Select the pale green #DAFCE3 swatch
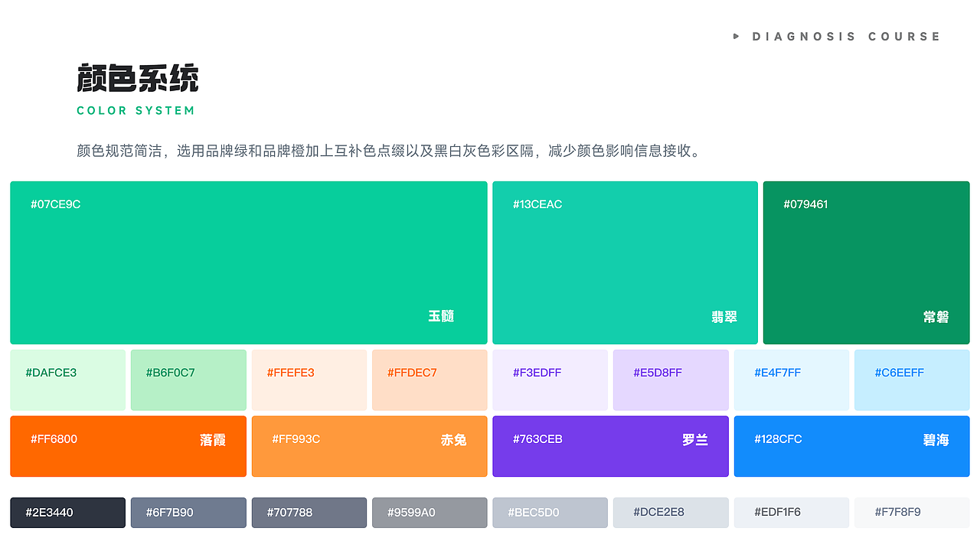980x551 pixels. [x=68, y=380]
